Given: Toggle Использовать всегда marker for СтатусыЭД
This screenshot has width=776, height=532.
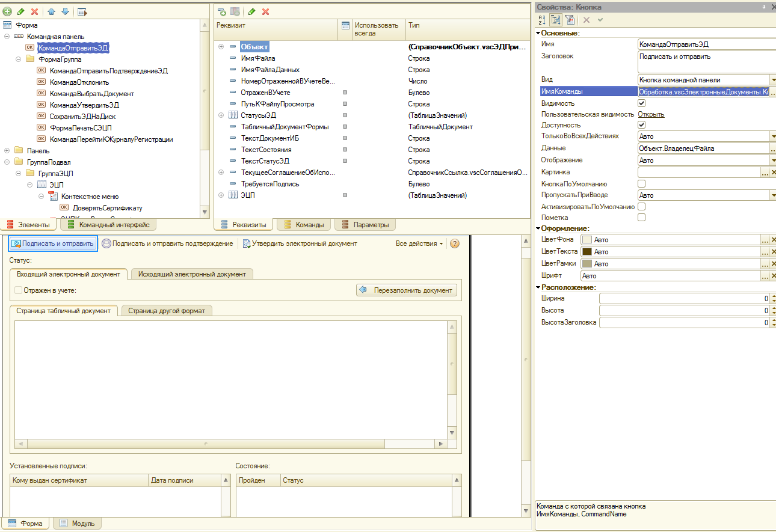Looking at the screenshot, I should (345, 115).
